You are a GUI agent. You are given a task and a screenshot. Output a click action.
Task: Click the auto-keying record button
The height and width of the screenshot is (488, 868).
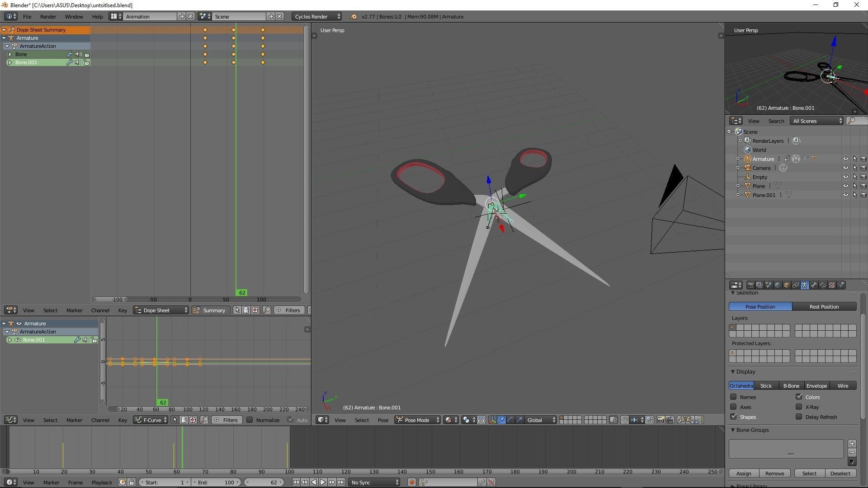pyautogui.click(x=411, y=482)
